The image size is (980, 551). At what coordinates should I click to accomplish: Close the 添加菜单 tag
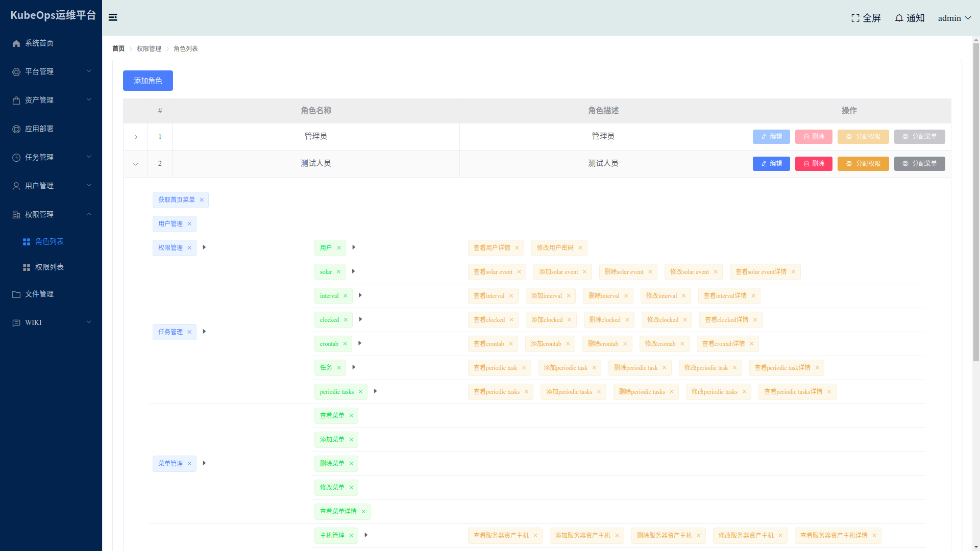351,440
